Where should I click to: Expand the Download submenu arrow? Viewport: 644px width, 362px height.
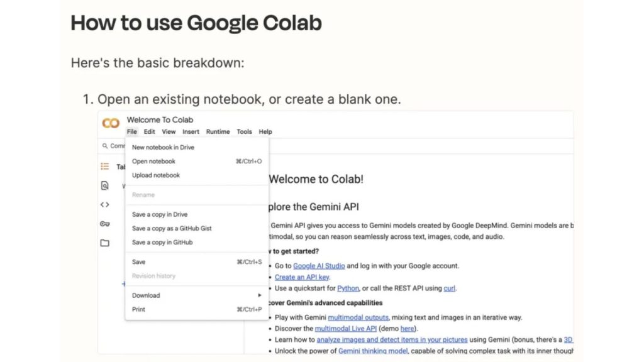coord(259,295)
